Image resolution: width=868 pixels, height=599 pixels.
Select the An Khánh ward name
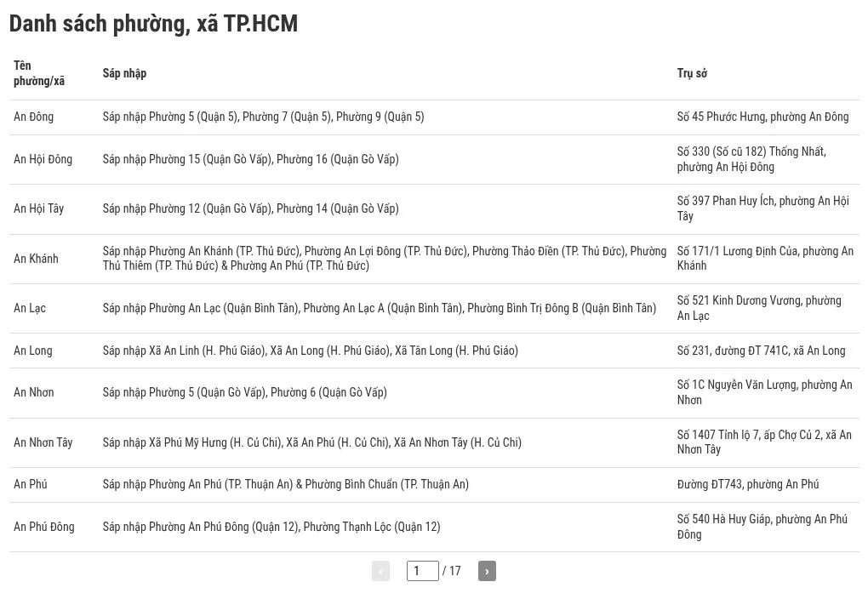click(36, 259)
